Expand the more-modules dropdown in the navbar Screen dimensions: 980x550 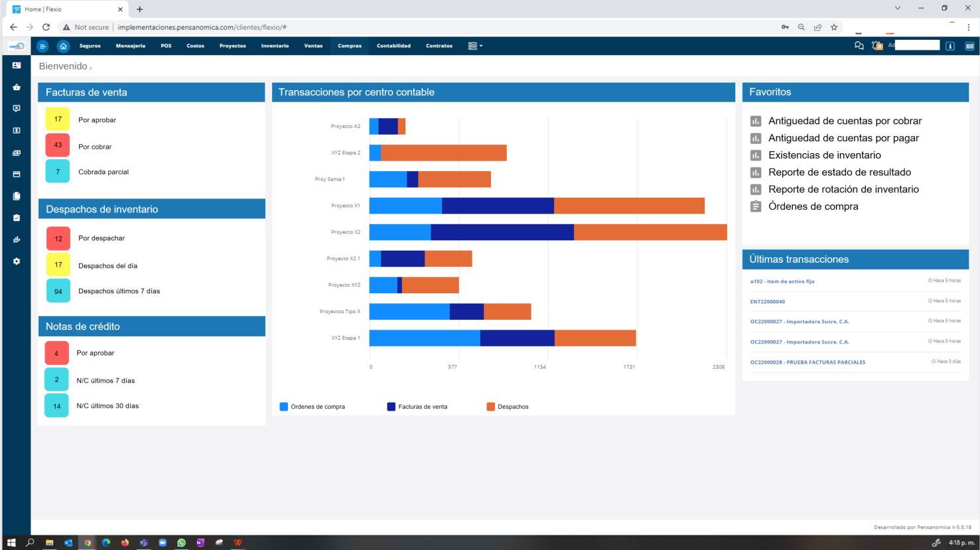pos(475,46)
